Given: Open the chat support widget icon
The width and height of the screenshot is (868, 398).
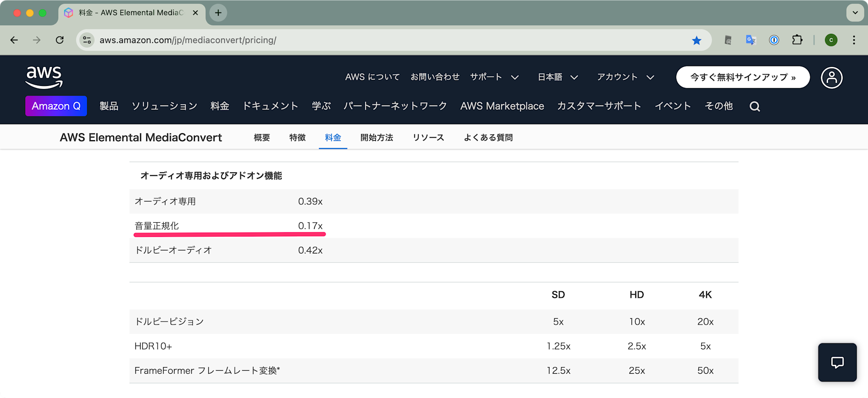Looking at the screenshot, I should click(x=837, y=362).
